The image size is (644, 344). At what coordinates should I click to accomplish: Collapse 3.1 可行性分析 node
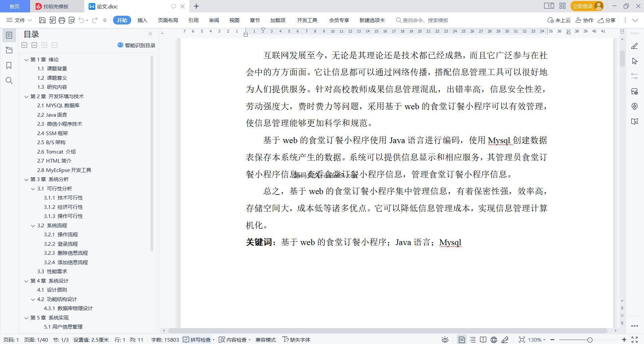(x=33, y=189)
